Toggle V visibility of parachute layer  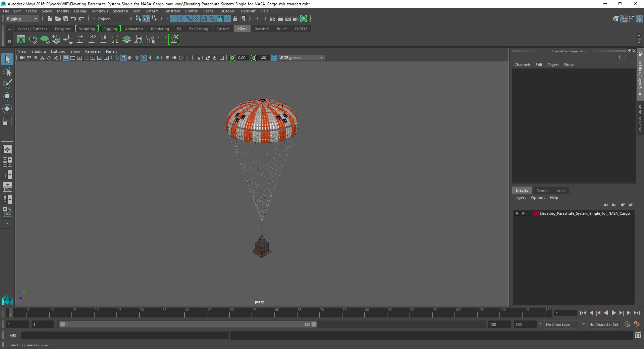pyautogui.click(x=517, y=213)
